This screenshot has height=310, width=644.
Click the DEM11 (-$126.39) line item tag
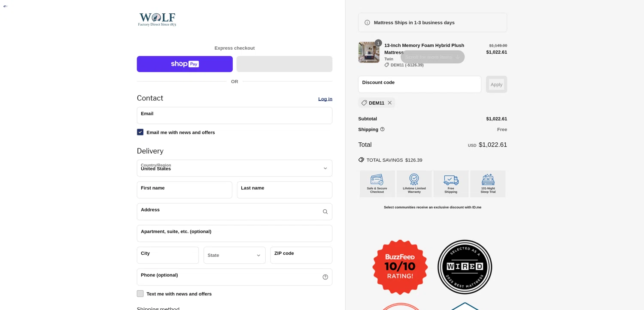(404, 65)
